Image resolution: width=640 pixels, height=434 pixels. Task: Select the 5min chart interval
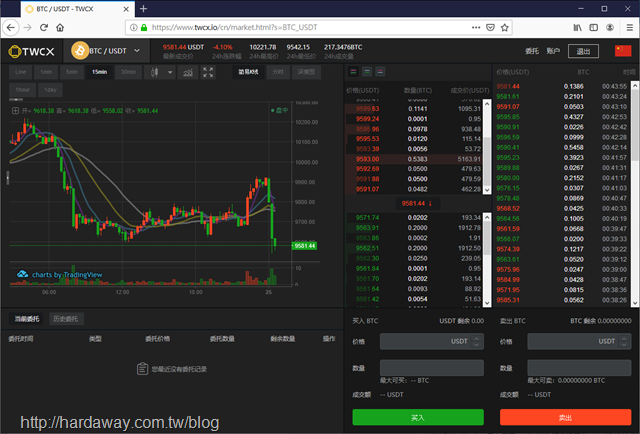[72, 72]
